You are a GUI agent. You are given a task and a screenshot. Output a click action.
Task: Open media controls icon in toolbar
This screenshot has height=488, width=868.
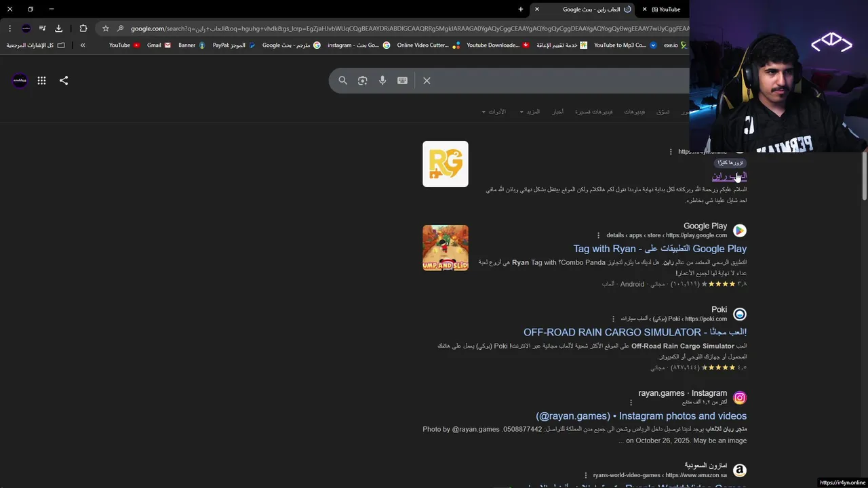pos(42,28)
